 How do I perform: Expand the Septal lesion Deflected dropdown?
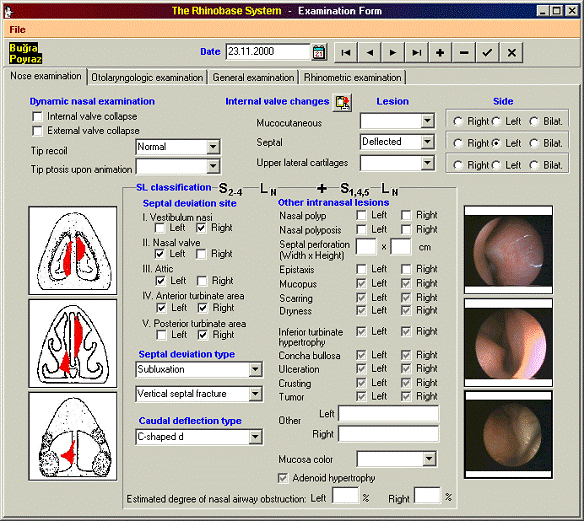tap(428, 142)
